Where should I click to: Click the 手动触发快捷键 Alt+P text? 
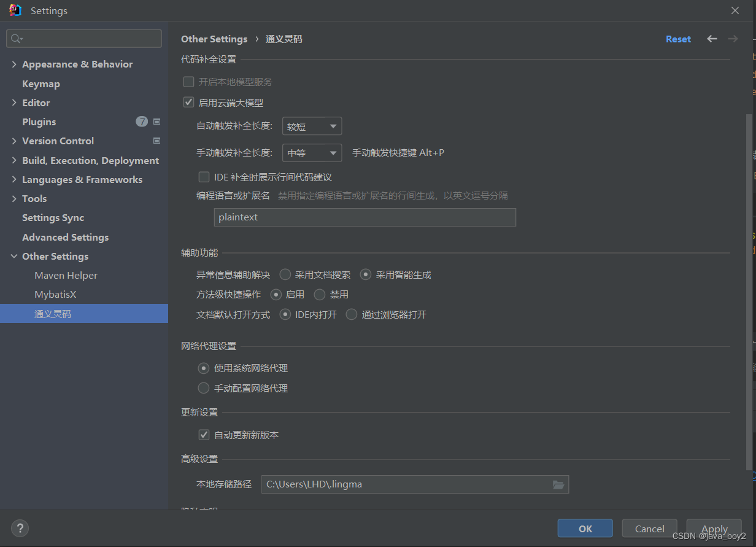(398, 152)
